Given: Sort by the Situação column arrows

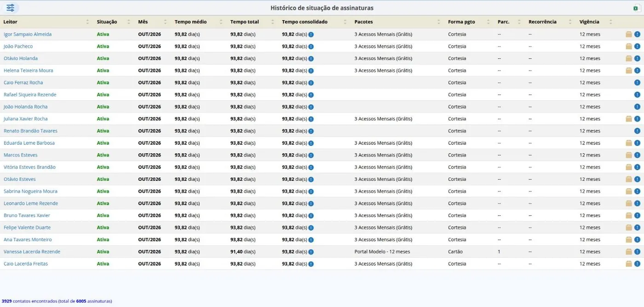Looking at the screenshot, I should 129,22.
